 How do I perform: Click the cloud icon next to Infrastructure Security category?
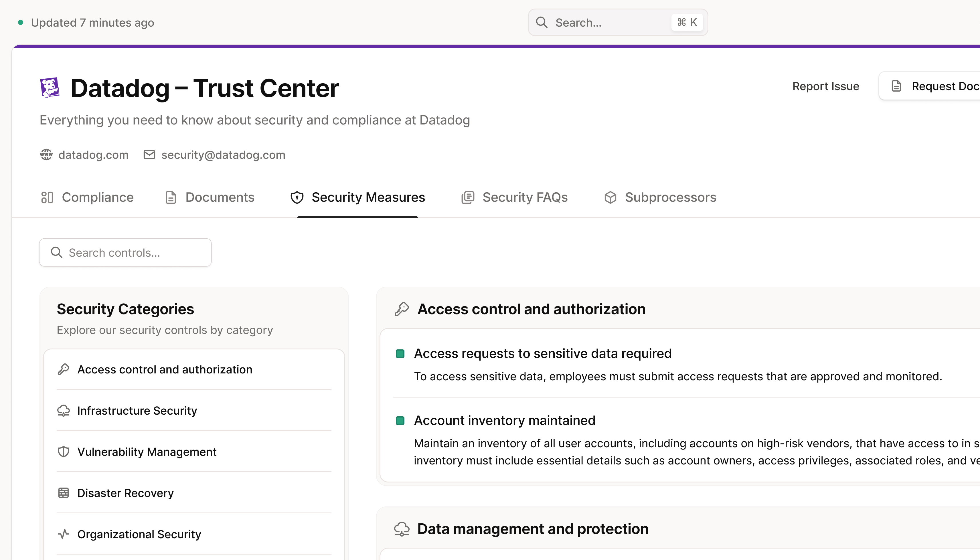(64, 410)
